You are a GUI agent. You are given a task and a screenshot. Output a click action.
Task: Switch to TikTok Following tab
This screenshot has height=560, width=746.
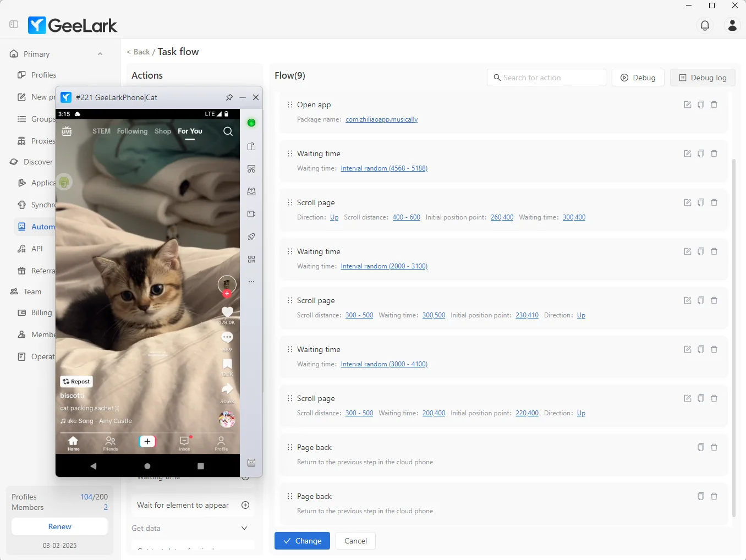132,131
